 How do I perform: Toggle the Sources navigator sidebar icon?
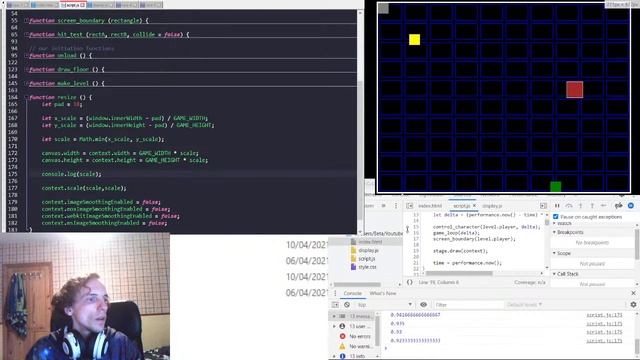pos(409,206)
